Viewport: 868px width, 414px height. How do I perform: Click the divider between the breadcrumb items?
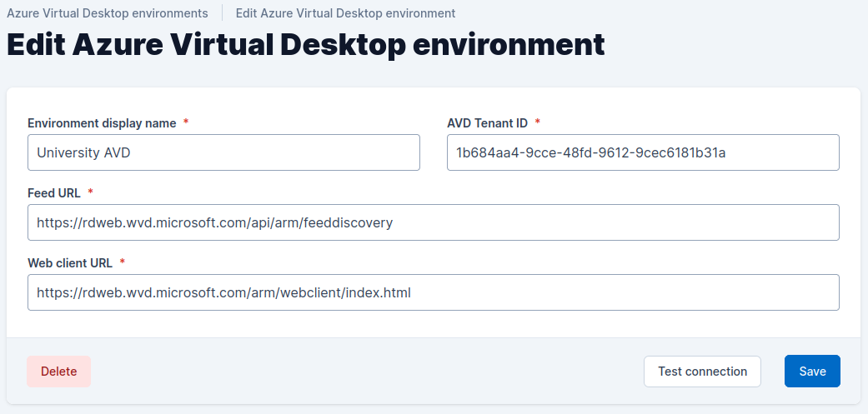click(x=222, y=13)
